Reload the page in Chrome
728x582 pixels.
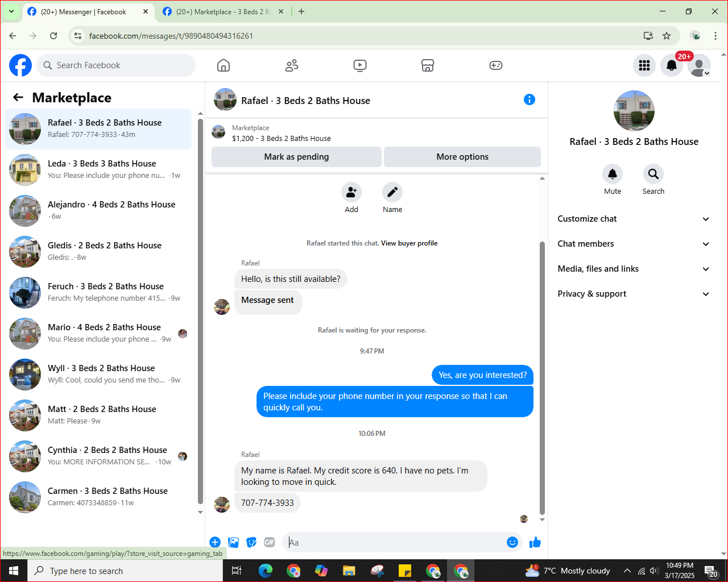point(53,36)
